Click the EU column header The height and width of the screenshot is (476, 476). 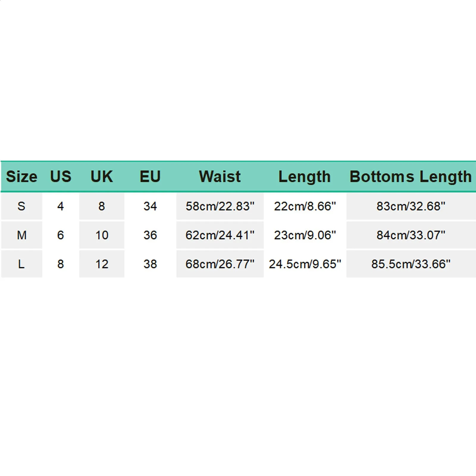[x=150, y=176]
